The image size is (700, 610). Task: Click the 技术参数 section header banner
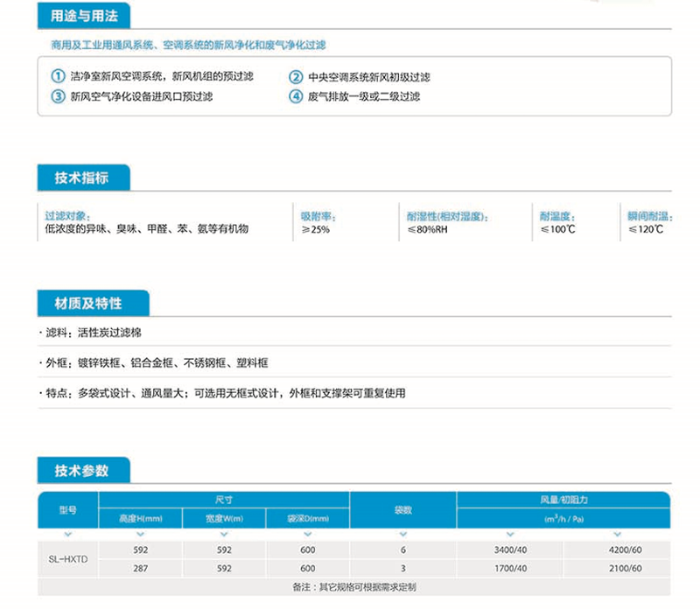click(80, 469)
